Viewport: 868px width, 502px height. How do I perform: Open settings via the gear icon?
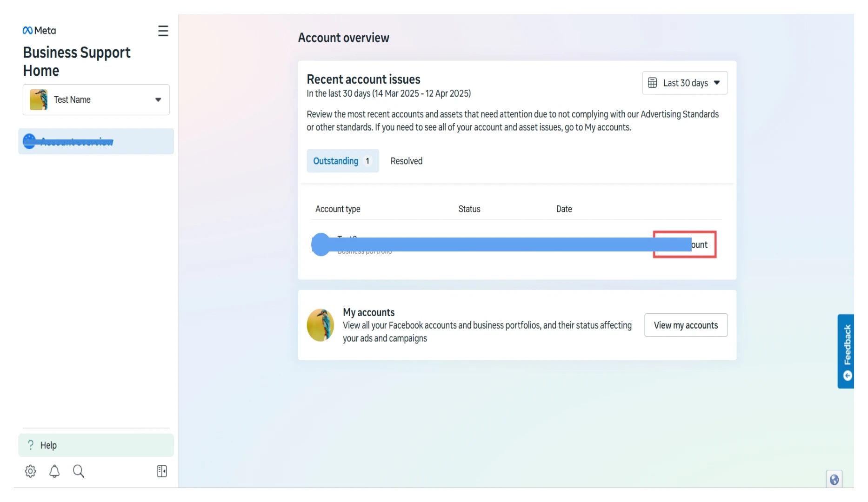30,471
